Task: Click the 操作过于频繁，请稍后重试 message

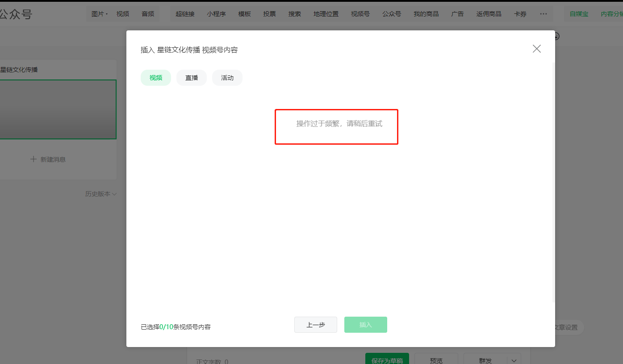Action: click(x=339, y=124)
